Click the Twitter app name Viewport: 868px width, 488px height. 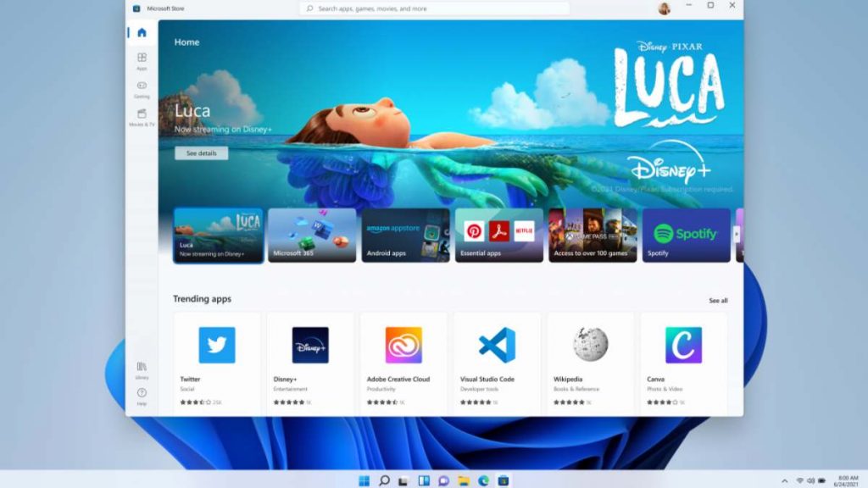tap(190, 379)
